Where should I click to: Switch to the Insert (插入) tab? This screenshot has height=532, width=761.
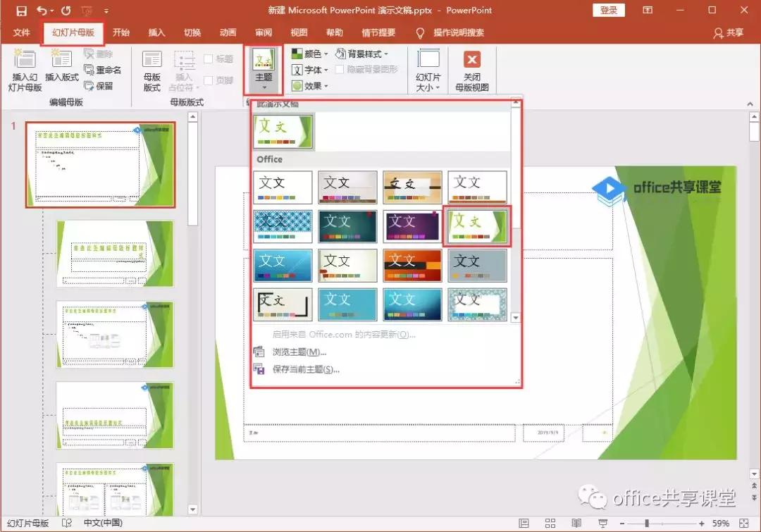156,33
